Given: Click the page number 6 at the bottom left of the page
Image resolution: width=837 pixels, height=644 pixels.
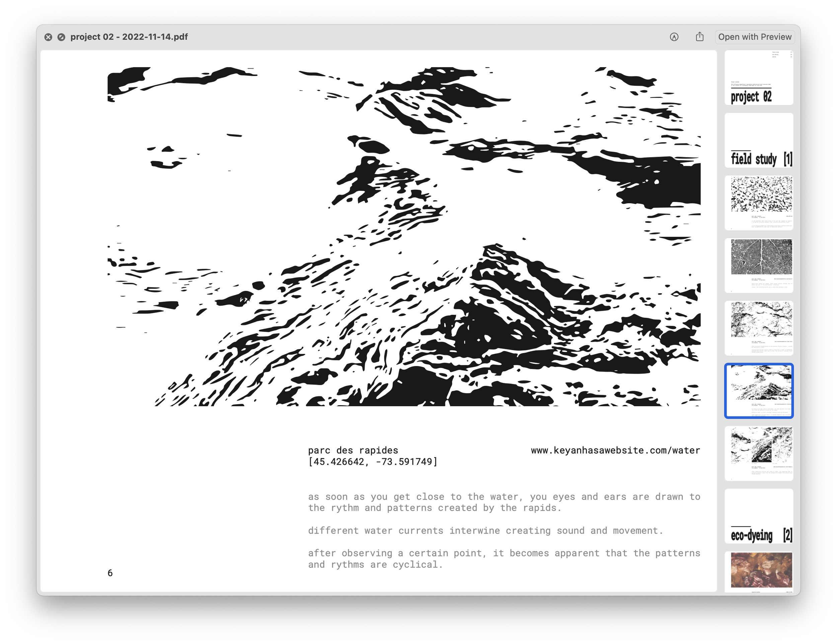Looking at the screenshot, I should point(110,573).
